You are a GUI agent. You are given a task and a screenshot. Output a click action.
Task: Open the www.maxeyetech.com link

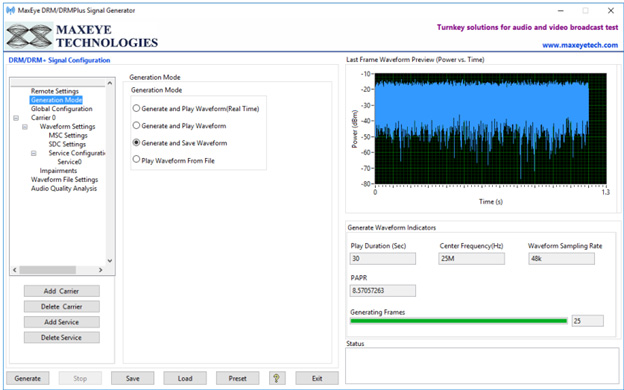click(580, 45)
